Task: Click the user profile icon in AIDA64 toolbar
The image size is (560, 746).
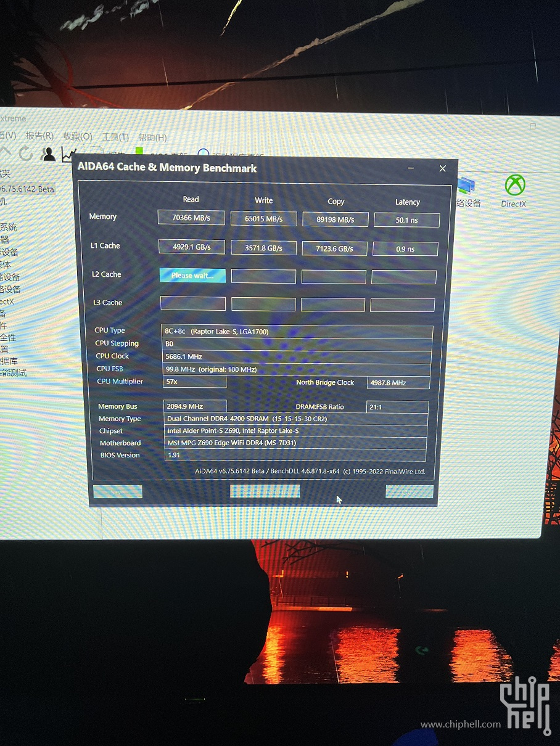Action: (48, 154)
